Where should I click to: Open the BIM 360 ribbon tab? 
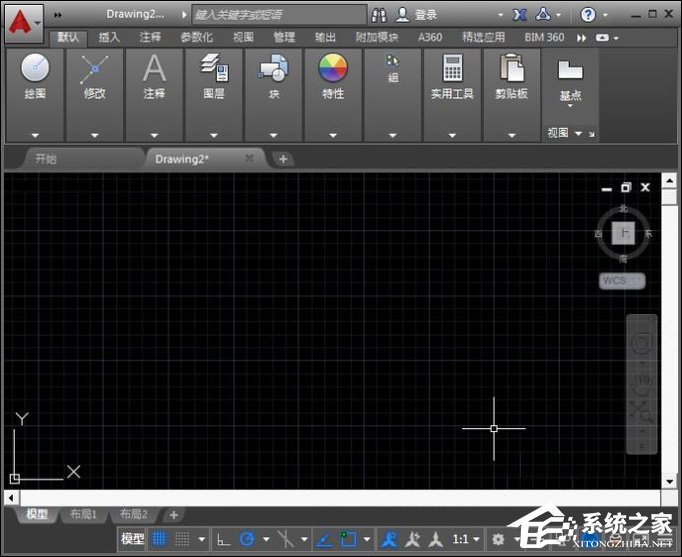click(x=544, y=37)
